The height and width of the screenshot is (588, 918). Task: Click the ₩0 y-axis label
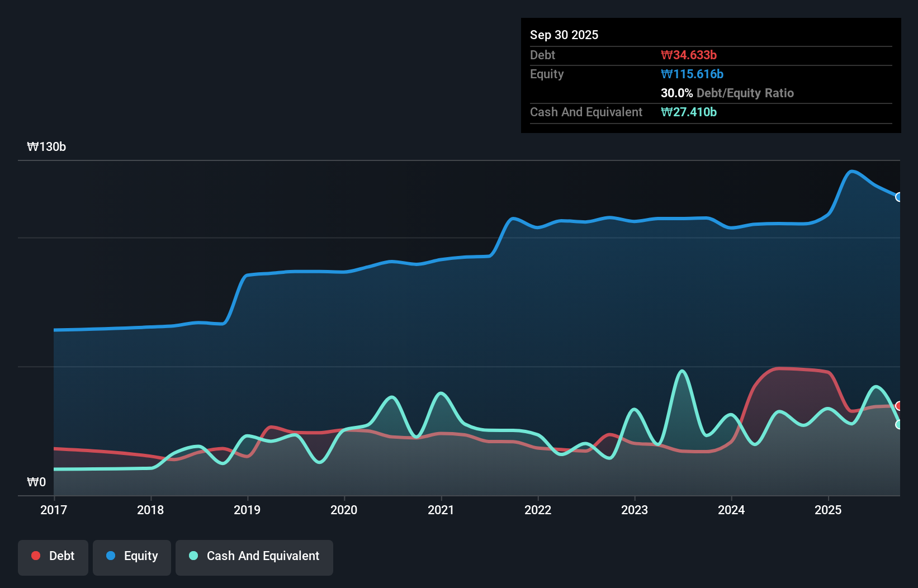coord(36,482)
